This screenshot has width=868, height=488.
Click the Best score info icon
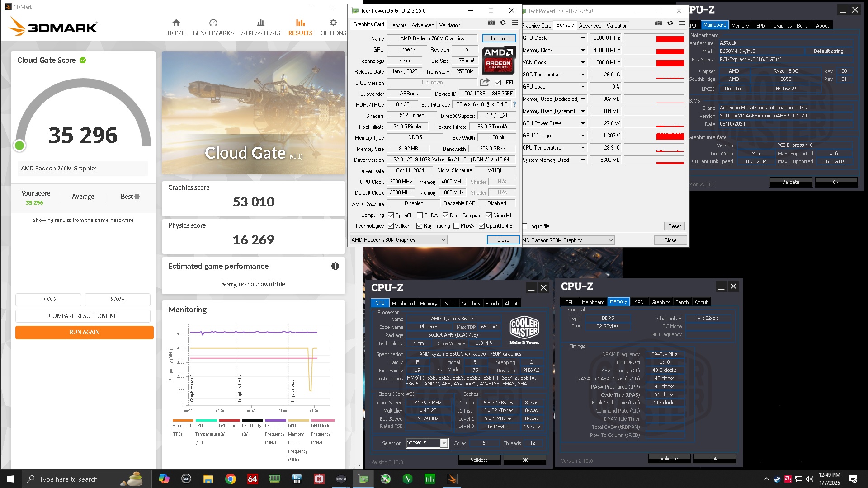pyautogui.click(x=137, y=197)
